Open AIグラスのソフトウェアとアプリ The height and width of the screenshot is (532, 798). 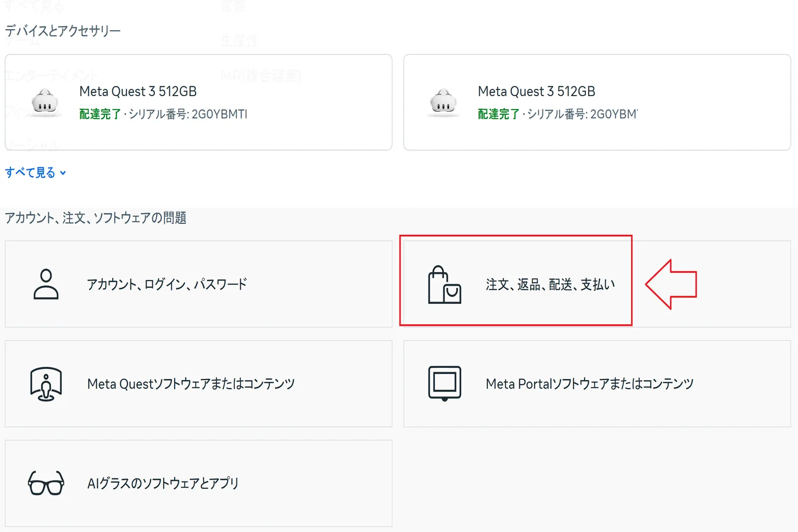(x=198, y=484)
